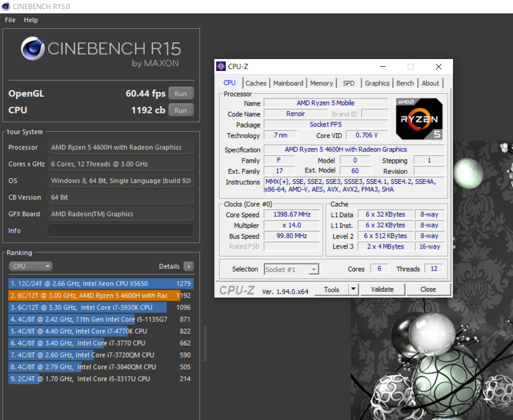Viewport: 513px width, 420px height.
Task: Click the Processor field in Your System
Action: tap(121, 147)
